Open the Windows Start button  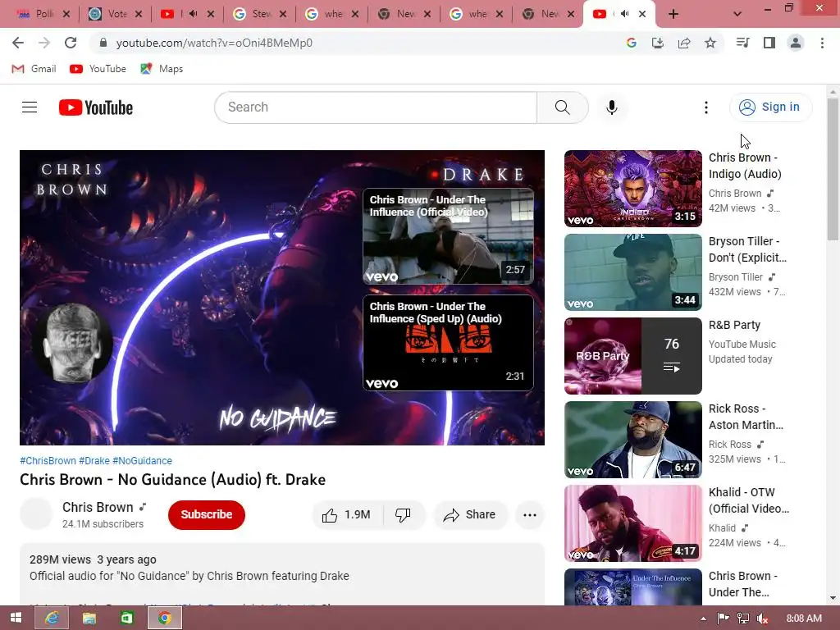click(x=16, y=618)
